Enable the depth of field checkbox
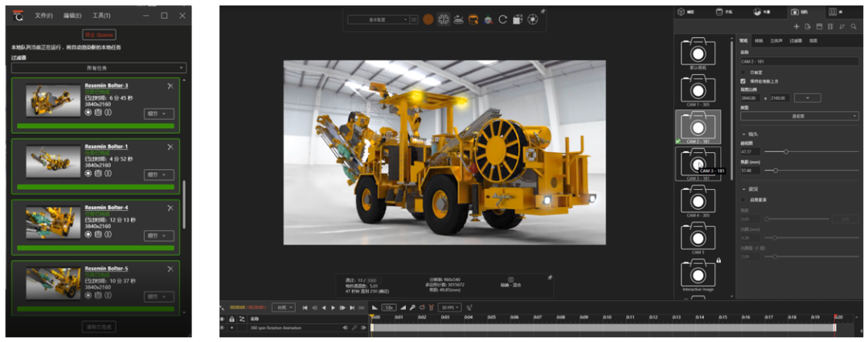 click(x=743, y=200)
